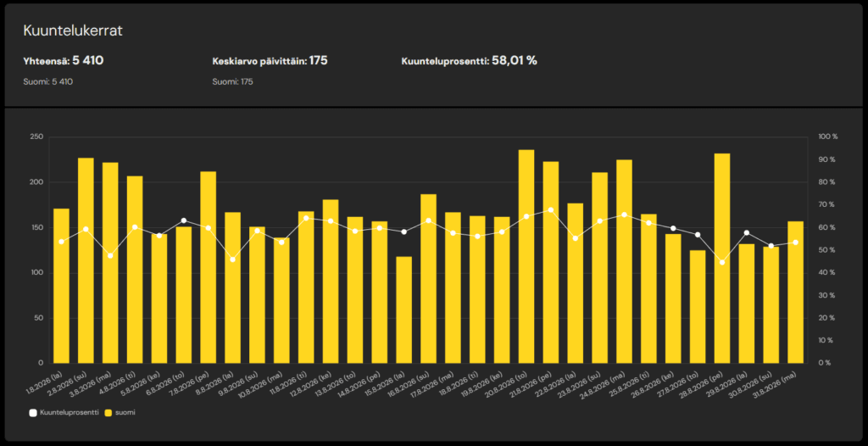This screenshot has height=446, width=868.
Task: Click the white Kuunteluprosentti legend swatch
Action: pyautogui.click(x=33, y=413)
